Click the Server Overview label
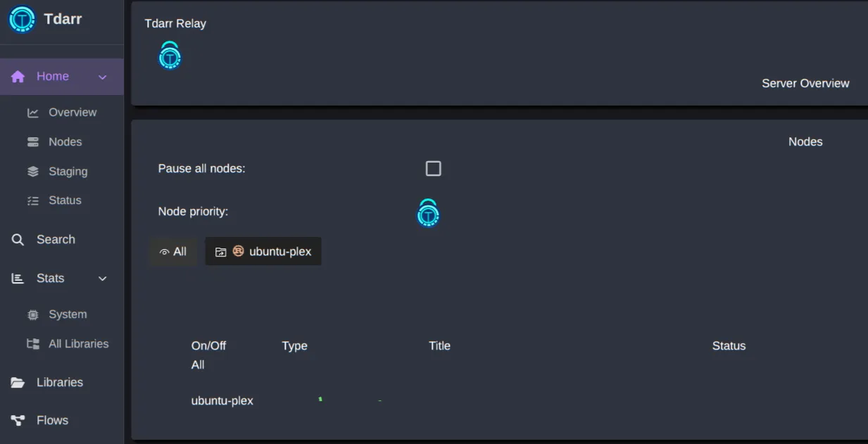This screenshot has height=444, width=868. [805, 84]
